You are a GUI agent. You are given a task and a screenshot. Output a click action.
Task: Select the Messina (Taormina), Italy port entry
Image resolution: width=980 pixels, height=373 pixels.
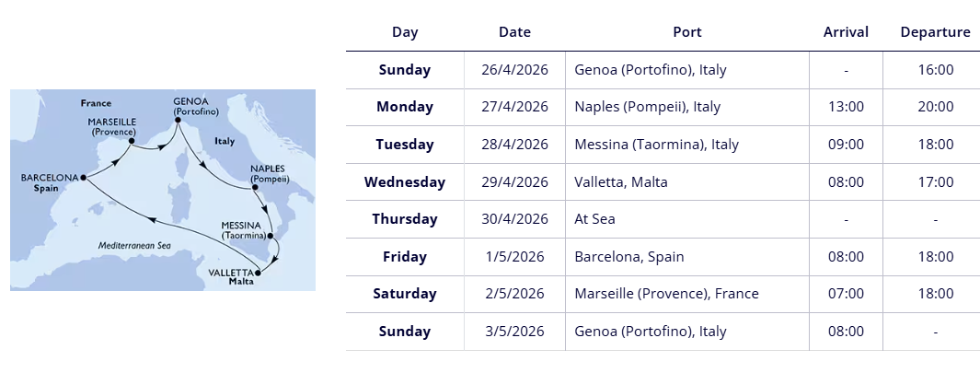(656, 145)
